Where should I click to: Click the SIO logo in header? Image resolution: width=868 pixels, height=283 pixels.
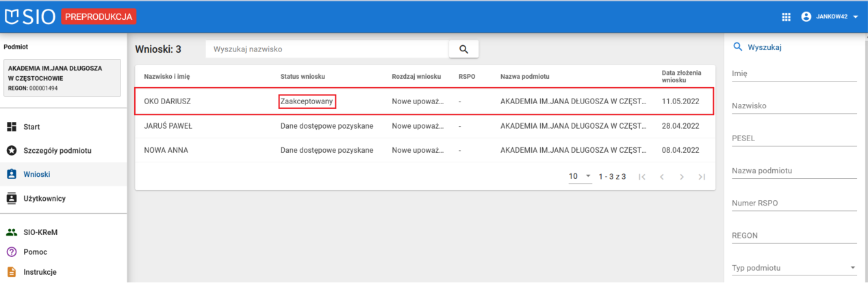point(30,16)
